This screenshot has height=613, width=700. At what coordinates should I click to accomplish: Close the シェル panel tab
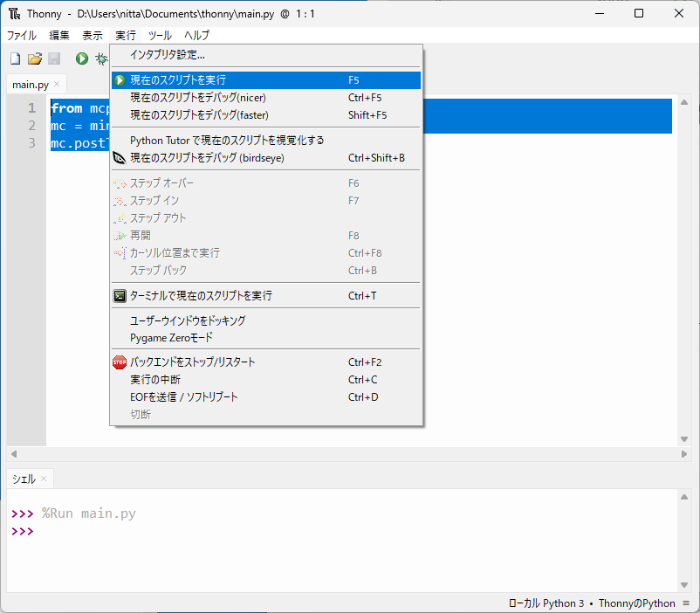(44, 478)
